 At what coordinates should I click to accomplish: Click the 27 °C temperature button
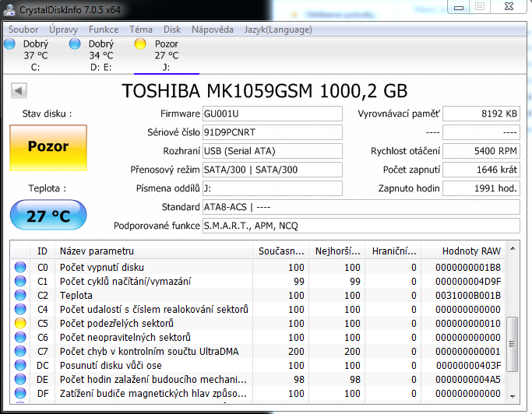click(x=48, y=216)
